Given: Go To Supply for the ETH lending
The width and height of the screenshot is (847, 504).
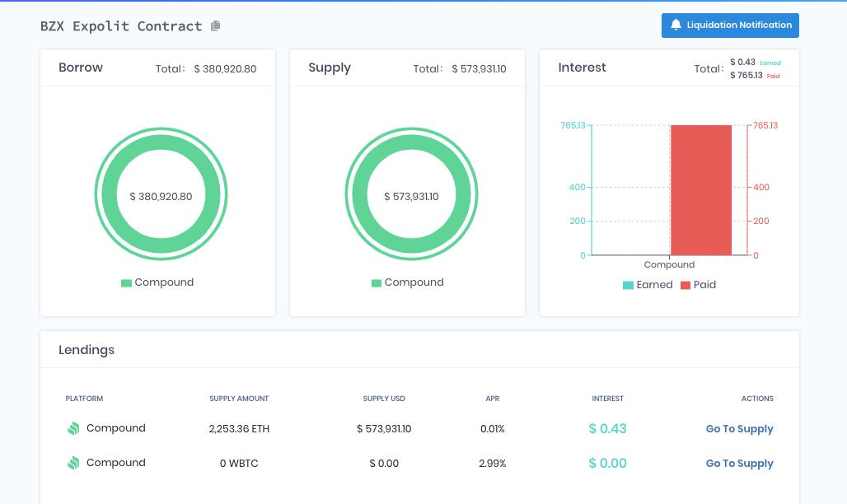Looking at the screenshot, I should point(739,429).
